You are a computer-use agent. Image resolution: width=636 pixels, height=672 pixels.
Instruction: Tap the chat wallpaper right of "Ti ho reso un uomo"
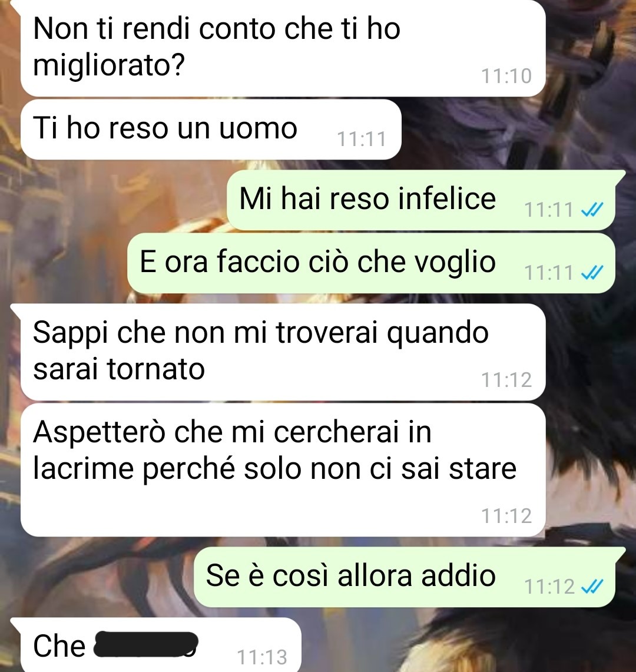(x=514, y=130)
